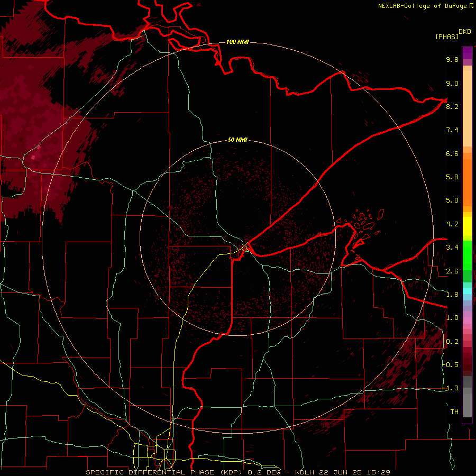This screenshot has height=476, width=476.
Task: Click the 5.8 scale value
Action: (x=452, y=177)
